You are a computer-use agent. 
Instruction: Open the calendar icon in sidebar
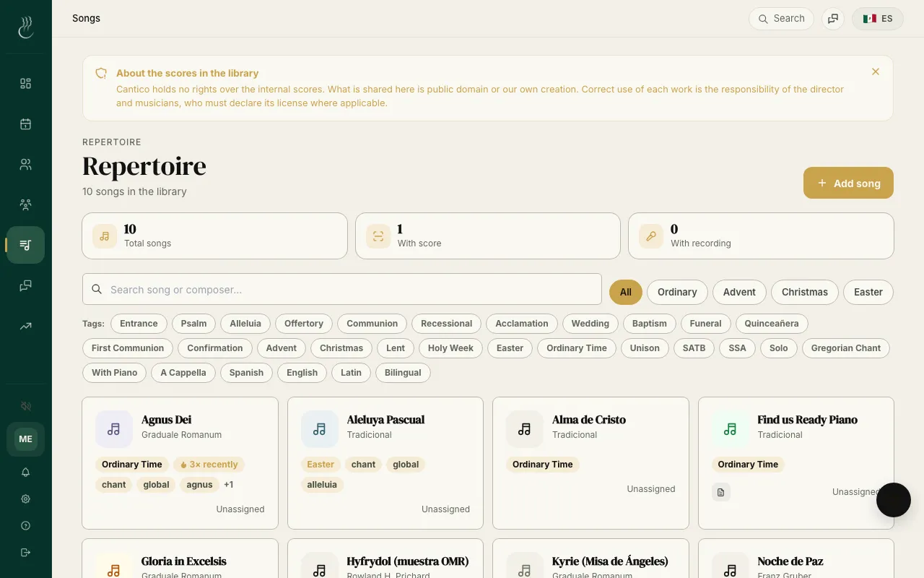point(26,124)
